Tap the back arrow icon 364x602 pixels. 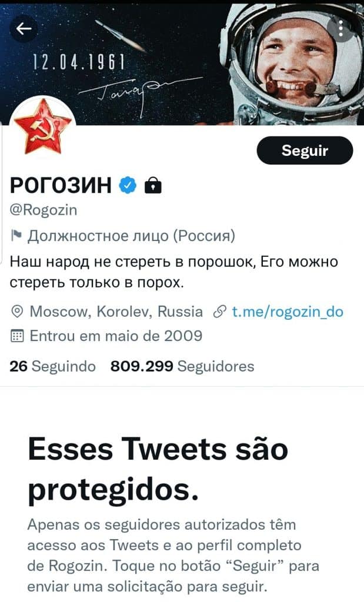[24, 28]
